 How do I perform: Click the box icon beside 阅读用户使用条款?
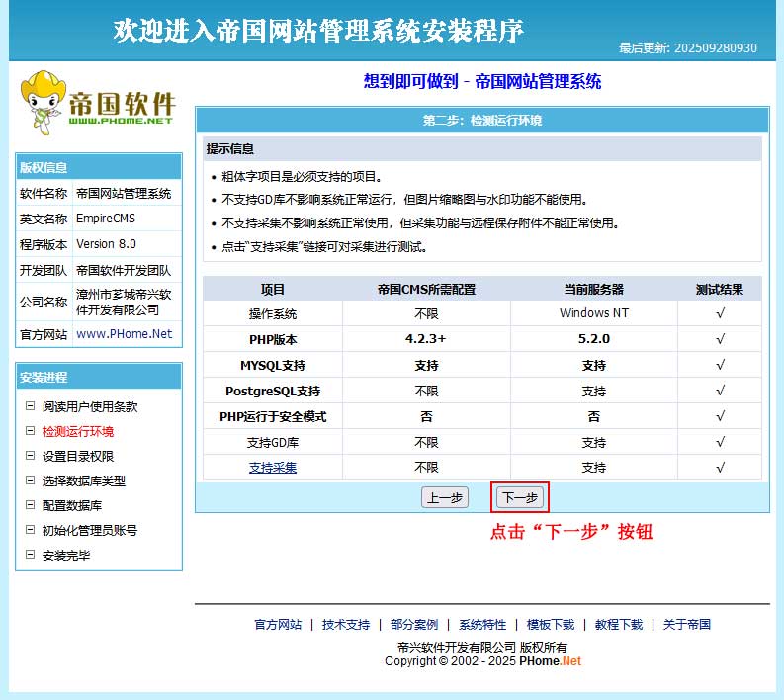pyautogui.click(x=31, y=406)
